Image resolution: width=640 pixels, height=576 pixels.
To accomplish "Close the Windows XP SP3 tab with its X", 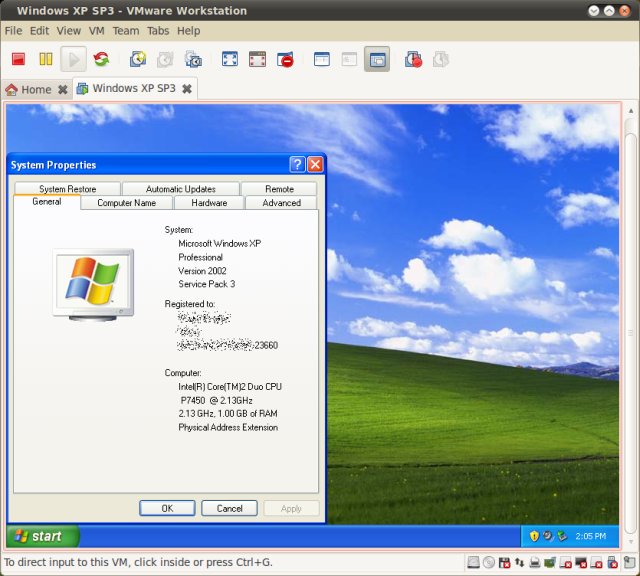I will 187,89.
